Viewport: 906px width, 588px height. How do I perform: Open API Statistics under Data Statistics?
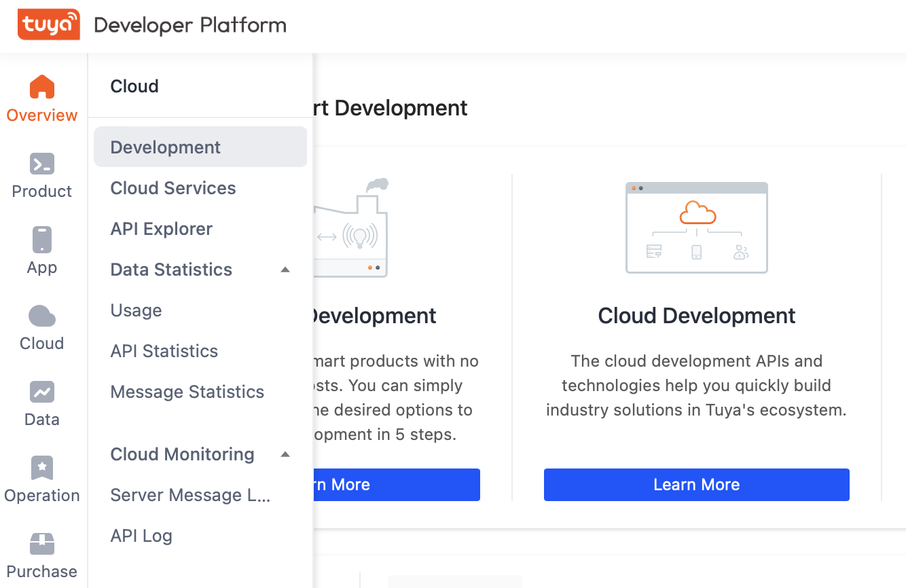(164, 350)
